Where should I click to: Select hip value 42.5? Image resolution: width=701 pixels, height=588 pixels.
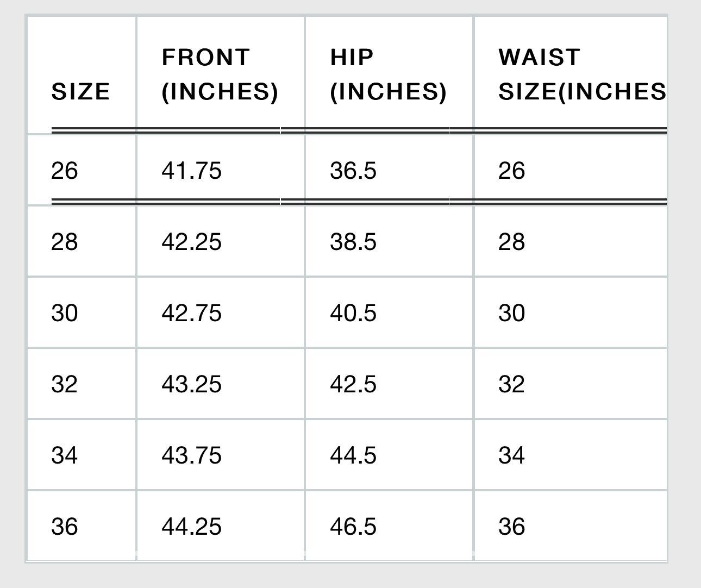point(353,384)
